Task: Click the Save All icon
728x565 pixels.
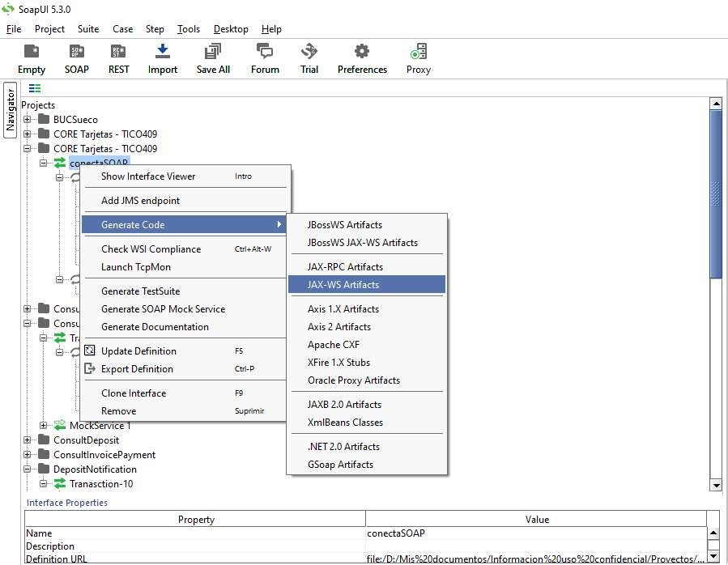Action: (212, 57)
